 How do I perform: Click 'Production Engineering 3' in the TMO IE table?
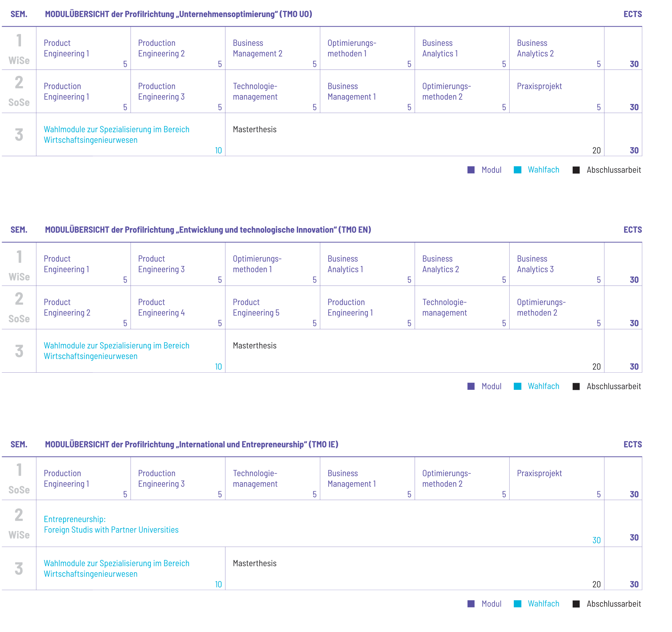[x=161, y=478]
